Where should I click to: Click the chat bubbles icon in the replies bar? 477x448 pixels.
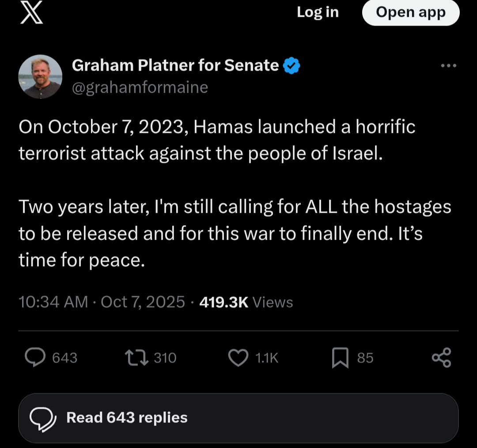coord(43,418)
